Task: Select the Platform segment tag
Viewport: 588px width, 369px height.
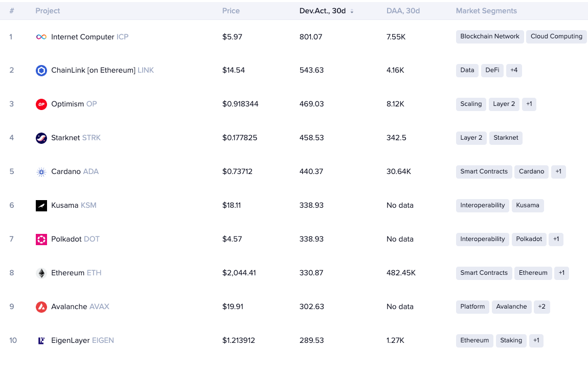Action: point(472,307)
